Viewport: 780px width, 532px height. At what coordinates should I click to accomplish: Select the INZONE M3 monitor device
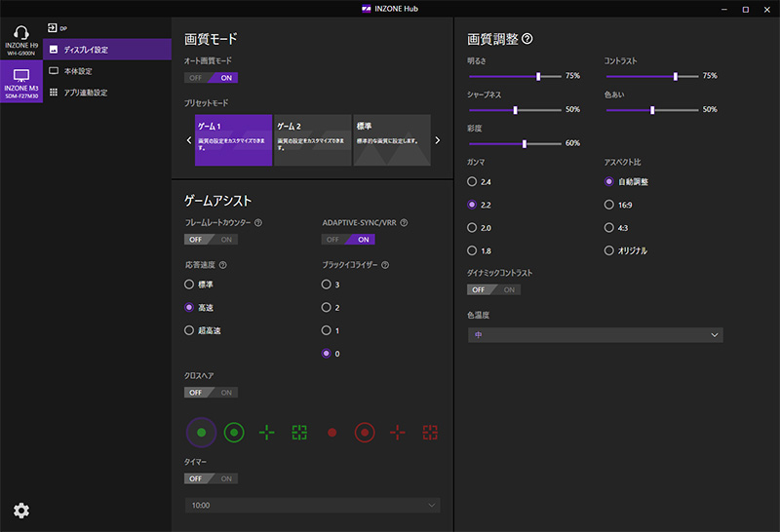(x=20, y=81)
